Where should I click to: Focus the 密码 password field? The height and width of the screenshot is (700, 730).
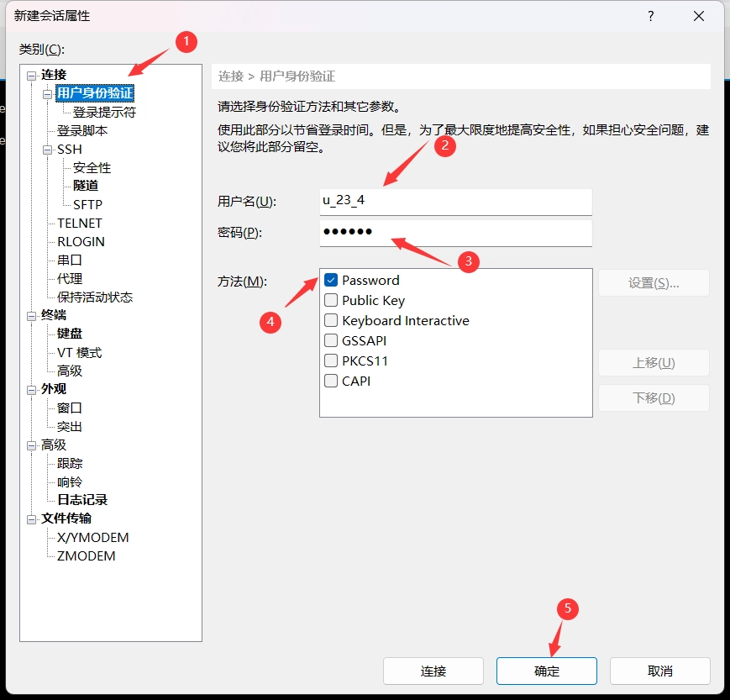coord(455,233)
